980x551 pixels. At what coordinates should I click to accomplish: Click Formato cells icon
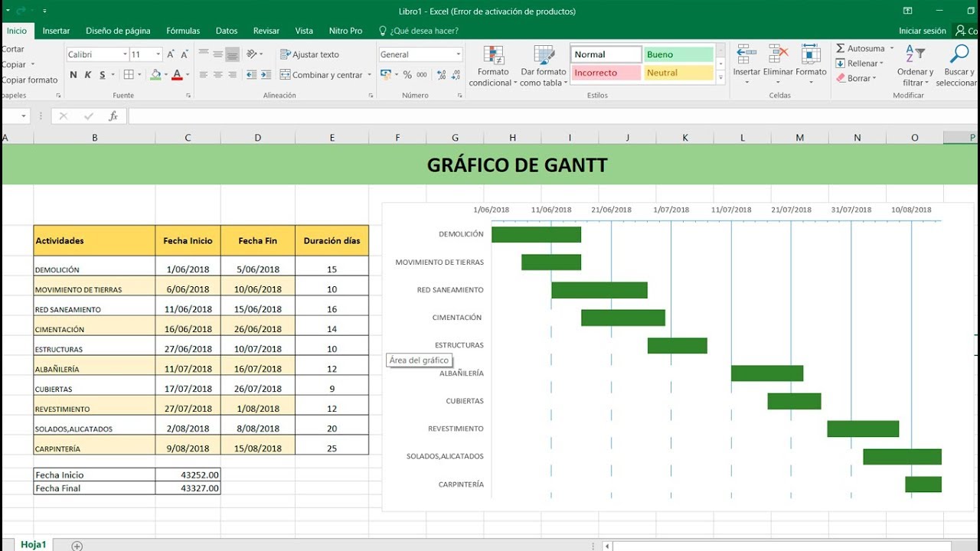[811, 55]
